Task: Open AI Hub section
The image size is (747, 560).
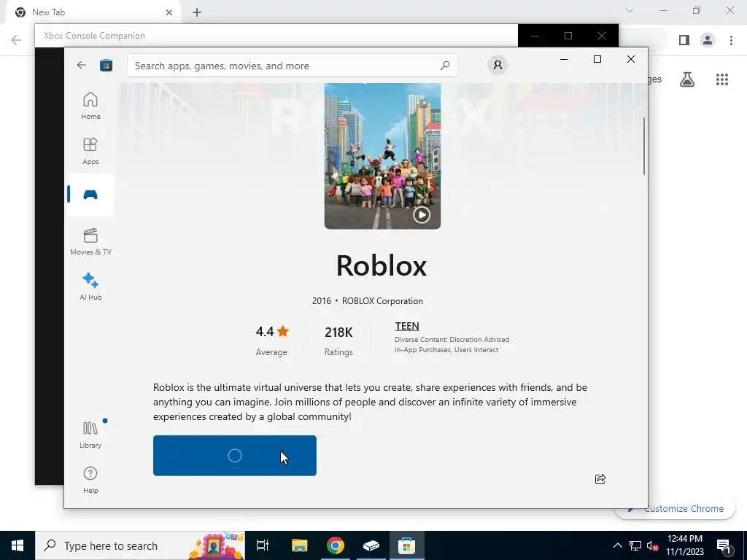Action: (x=90, y=287)
